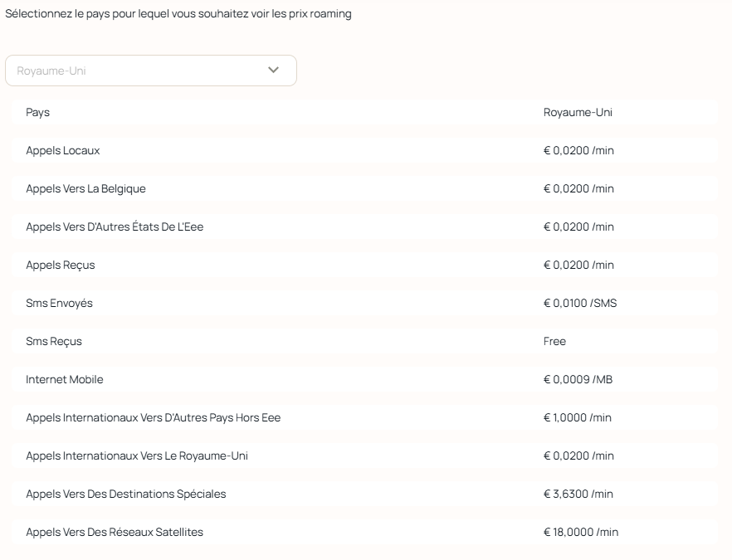Select the 'Appels Locaux' row label
Image resolution: width=732 pixels, height=560 pixels.
tap(63, 151)
